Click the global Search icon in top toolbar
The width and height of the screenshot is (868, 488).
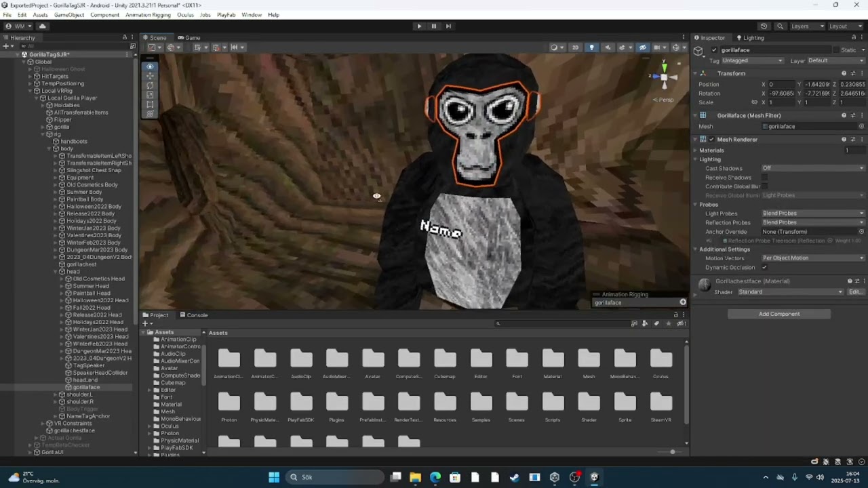tap(780, 26)
